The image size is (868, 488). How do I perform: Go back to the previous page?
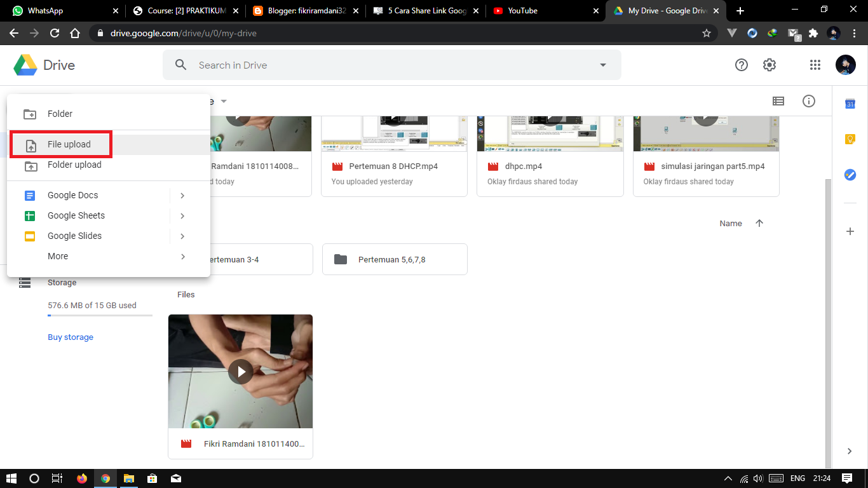[x=14, y=33]
